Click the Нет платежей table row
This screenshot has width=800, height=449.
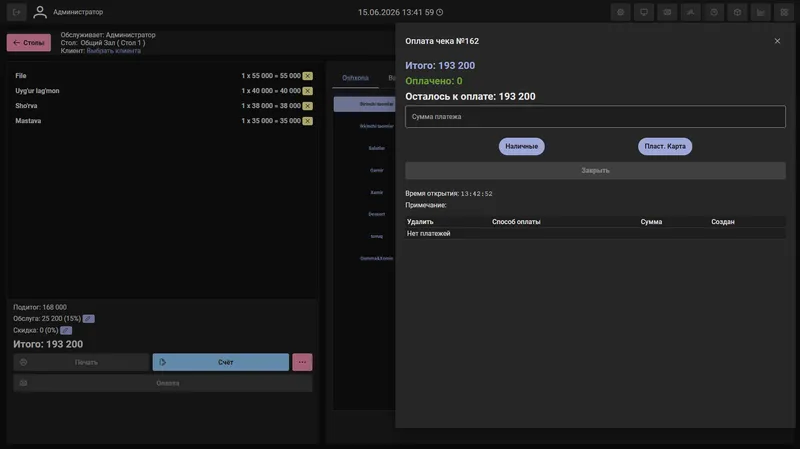tap(595, 234)
